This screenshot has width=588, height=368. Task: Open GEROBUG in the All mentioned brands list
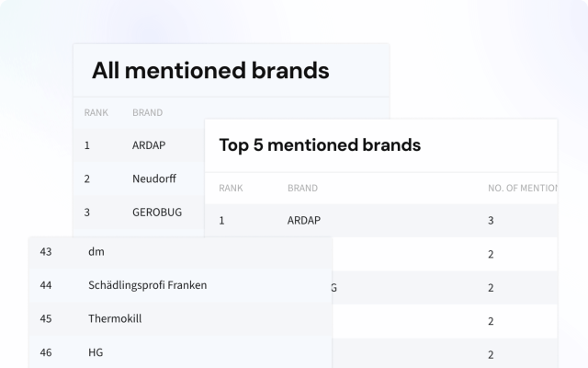pos(157,212)
